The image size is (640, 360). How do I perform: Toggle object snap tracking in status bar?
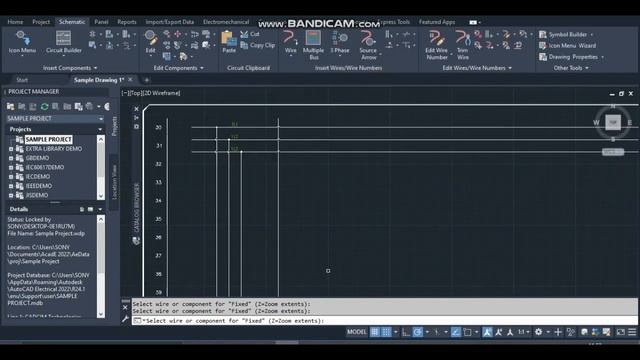click(x=456, y=332)
